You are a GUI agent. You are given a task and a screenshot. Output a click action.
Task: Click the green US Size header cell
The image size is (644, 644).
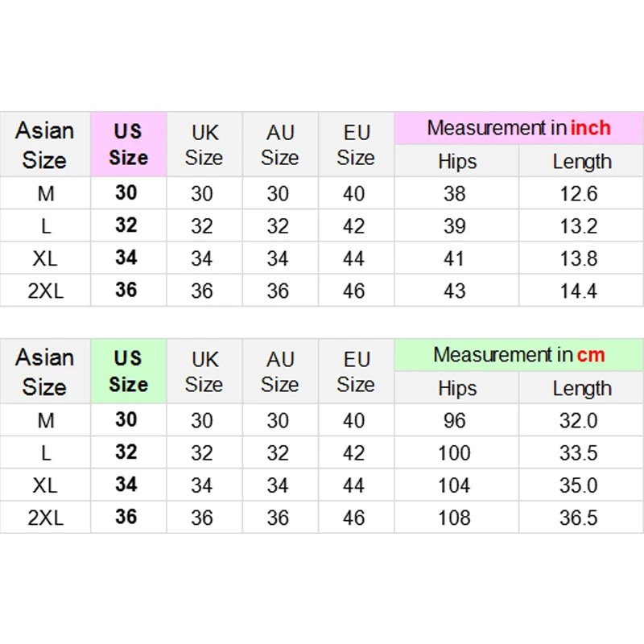click(x=129, y=371)
